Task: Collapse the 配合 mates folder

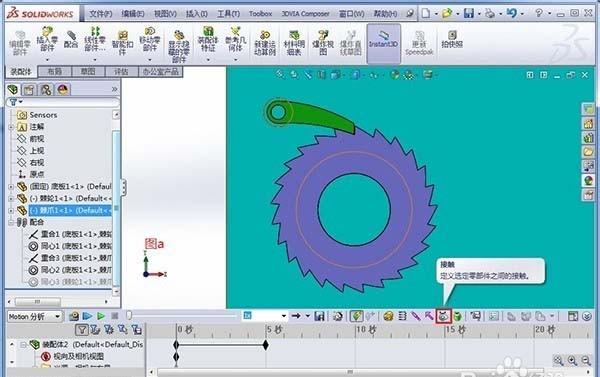Action: [x=11, y=222]
